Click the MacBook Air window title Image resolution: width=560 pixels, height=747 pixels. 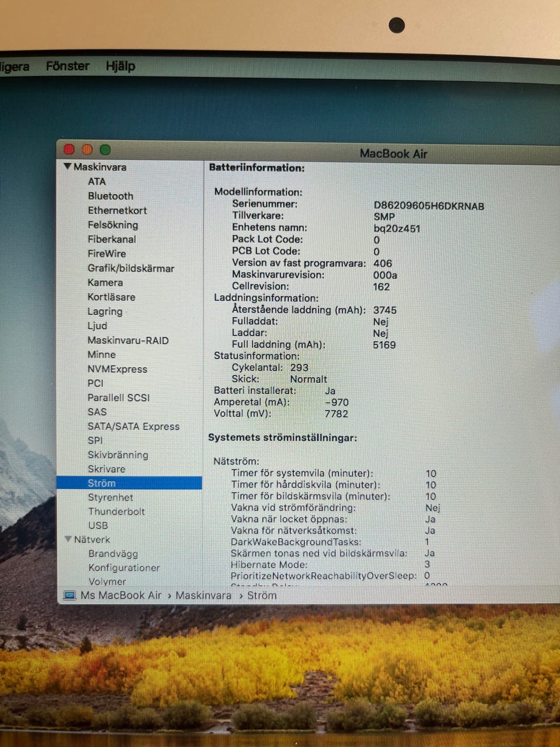[x=394, y=153]
